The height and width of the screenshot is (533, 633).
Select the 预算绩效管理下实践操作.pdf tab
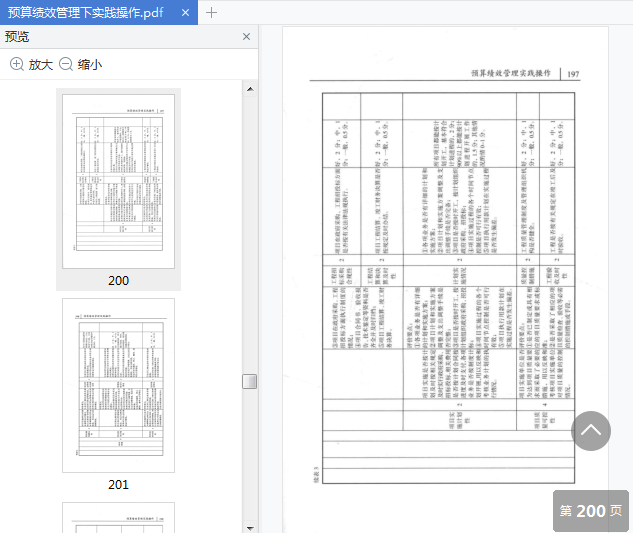point(99,13)
